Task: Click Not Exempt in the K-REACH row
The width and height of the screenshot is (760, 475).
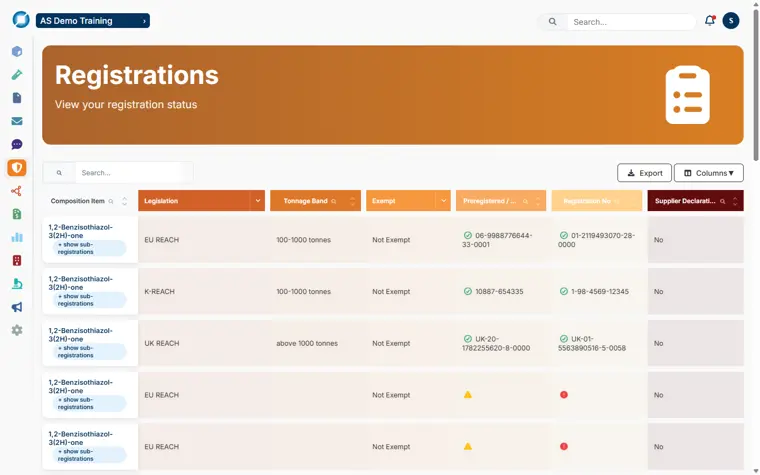Action: tap(391, 291)
